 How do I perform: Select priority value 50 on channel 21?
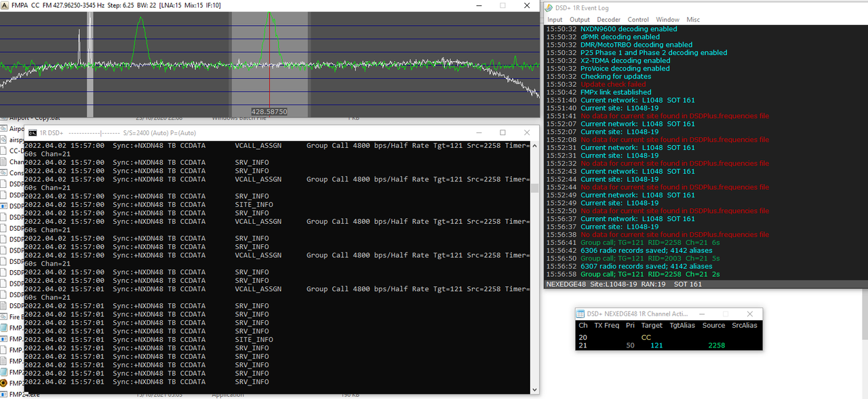(631, 346)
